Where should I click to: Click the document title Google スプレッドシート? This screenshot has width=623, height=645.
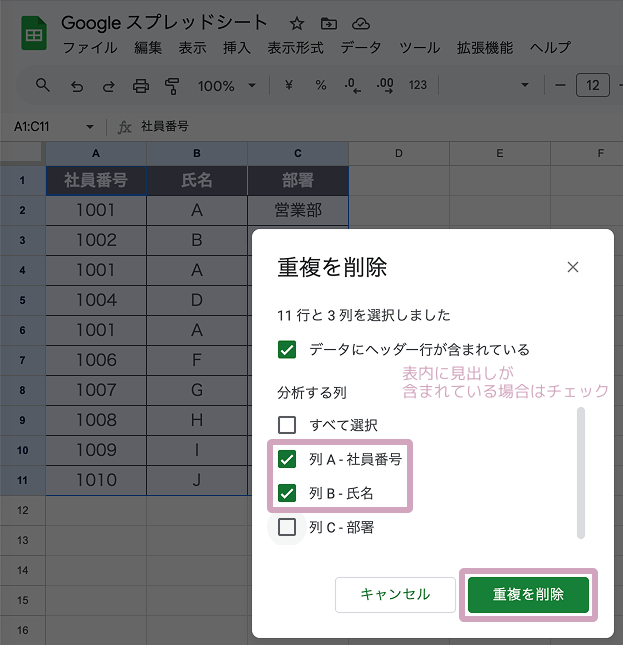[x=164, y=23]
